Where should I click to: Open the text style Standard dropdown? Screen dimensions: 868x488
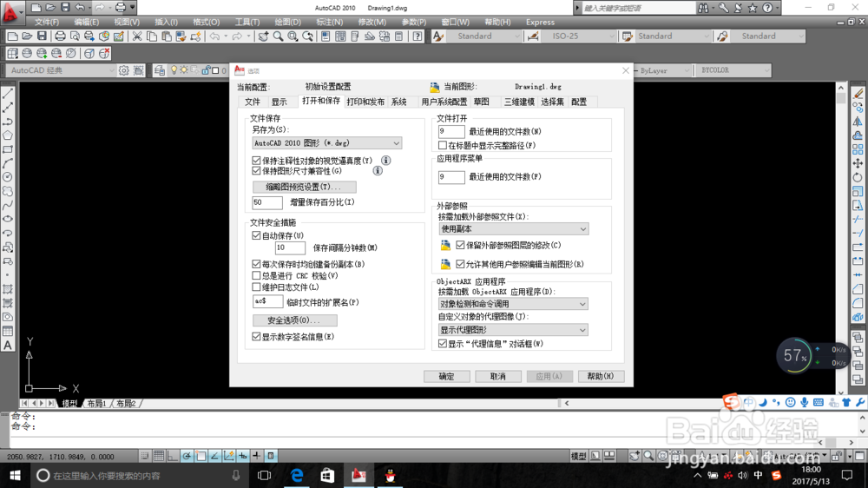[x=484, y=36]
